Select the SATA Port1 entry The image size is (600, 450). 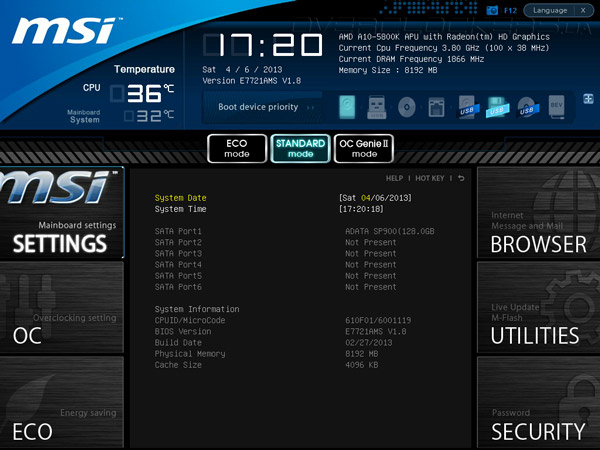[x=178, y=231]
